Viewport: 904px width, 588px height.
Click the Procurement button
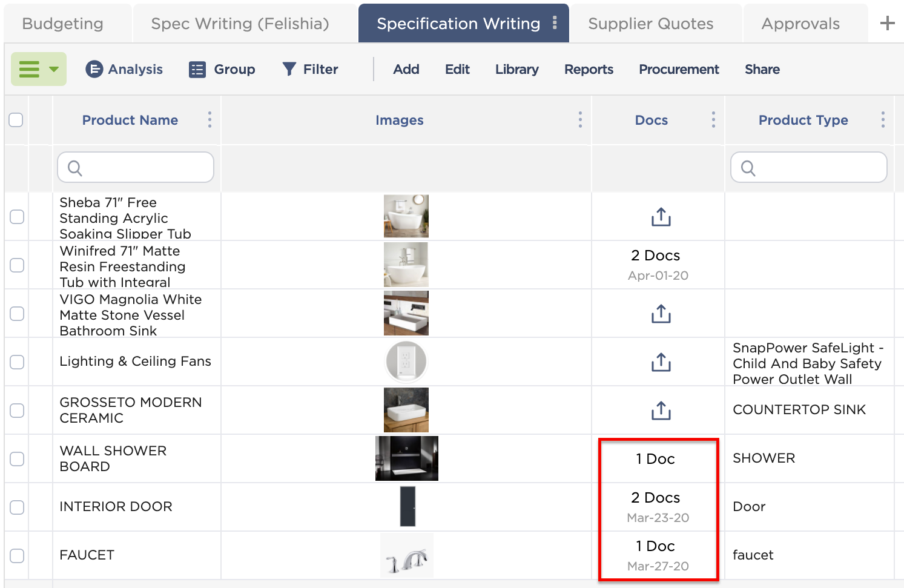(679, 69)
